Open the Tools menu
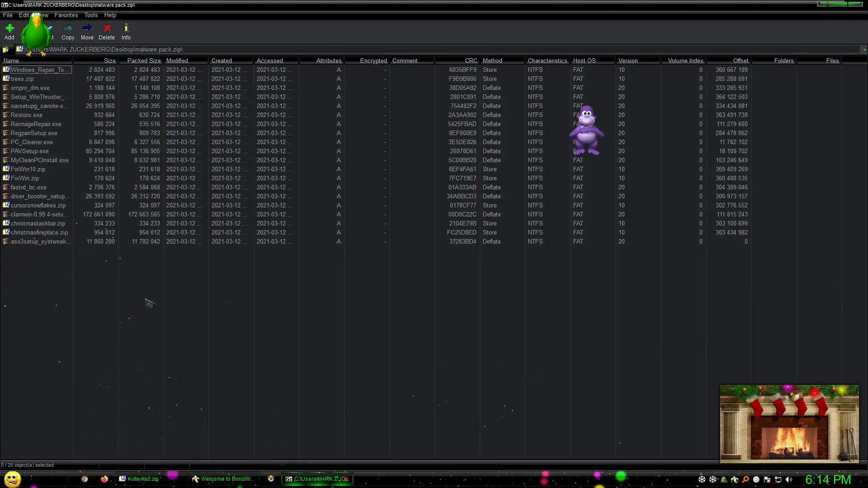 91,15
